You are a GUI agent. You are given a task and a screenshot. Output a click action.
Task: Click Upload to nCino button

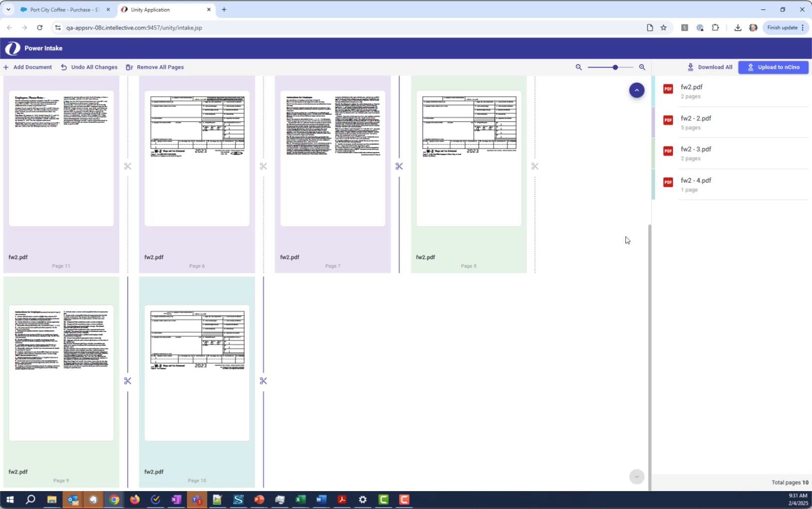pyautogui.click(x=773, y=67)
